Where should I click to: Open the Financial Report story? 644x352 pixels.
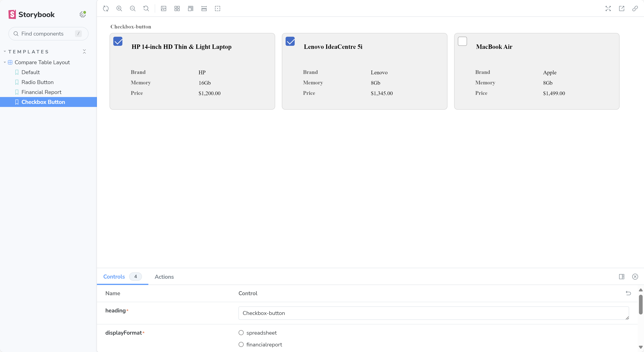pyautogui.click(x=41, y=92)
